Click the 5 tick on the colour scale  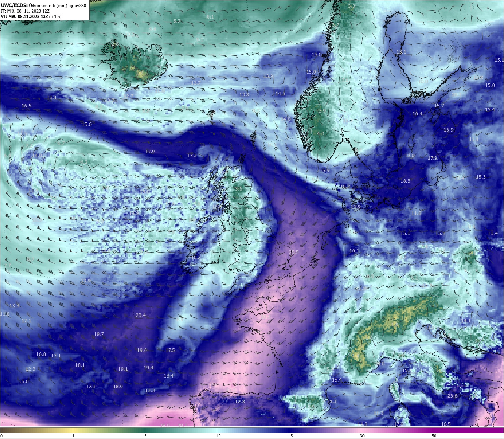point(145,436)
